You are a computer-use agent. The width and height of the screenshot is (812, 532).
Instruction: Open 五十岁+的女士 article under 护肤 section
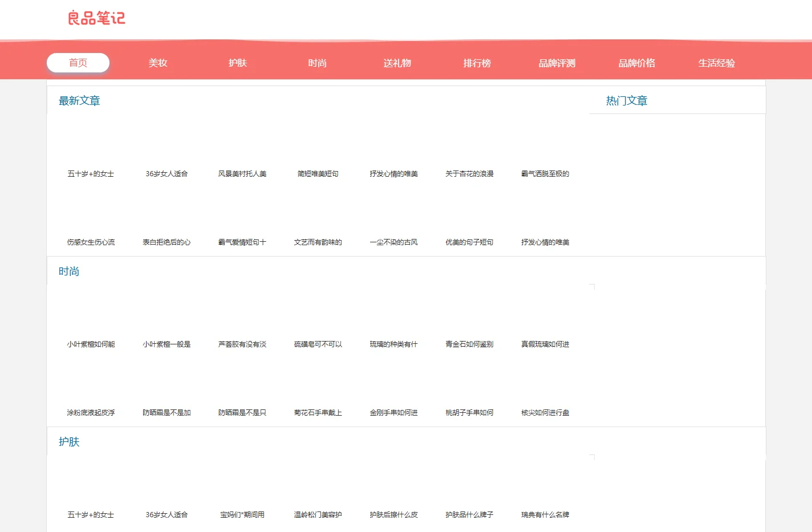pos(91,515)
